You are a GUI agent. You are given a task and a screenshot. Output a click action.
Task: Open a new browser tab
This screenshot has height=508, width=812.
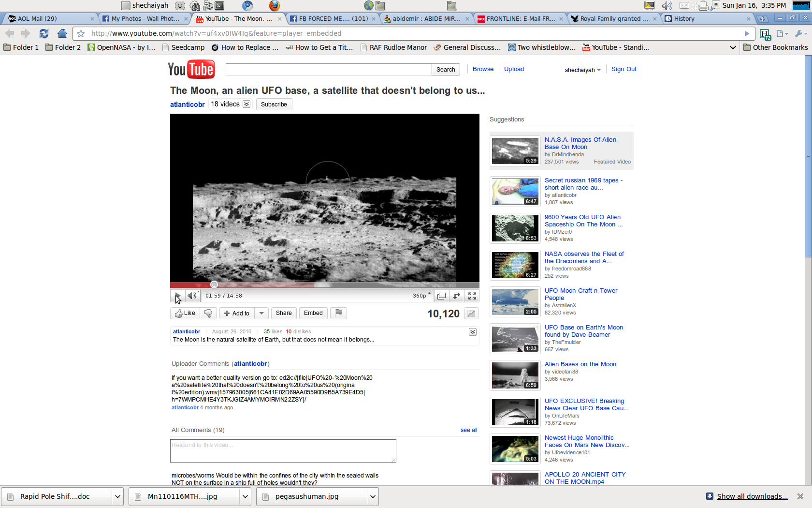[x=763, y=18]
